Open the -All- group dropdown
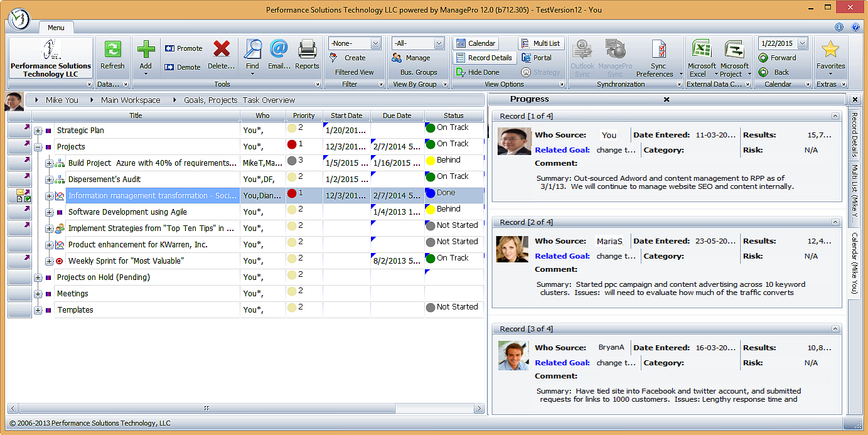This screenshot has height=435, width=868. pos(439,43)
